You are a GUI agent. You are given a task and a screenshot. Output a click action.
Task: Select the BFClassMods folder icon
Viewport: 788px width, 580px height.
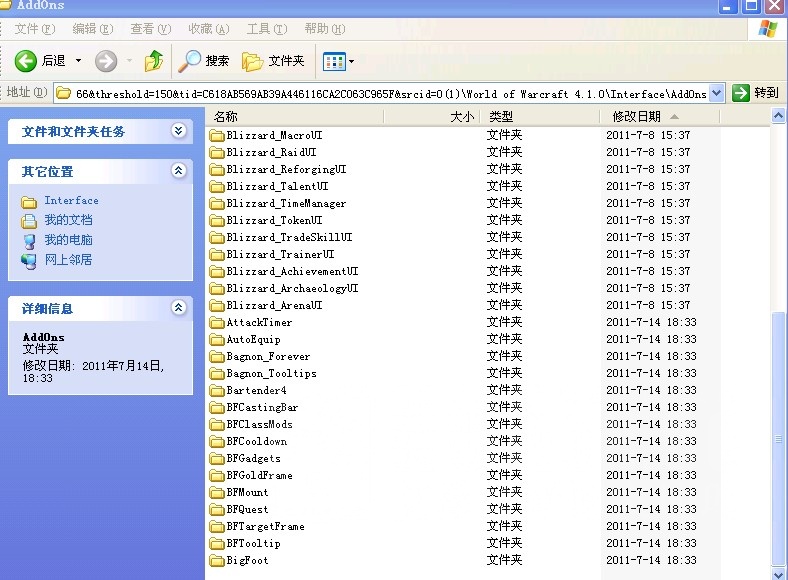pos(217,425)
